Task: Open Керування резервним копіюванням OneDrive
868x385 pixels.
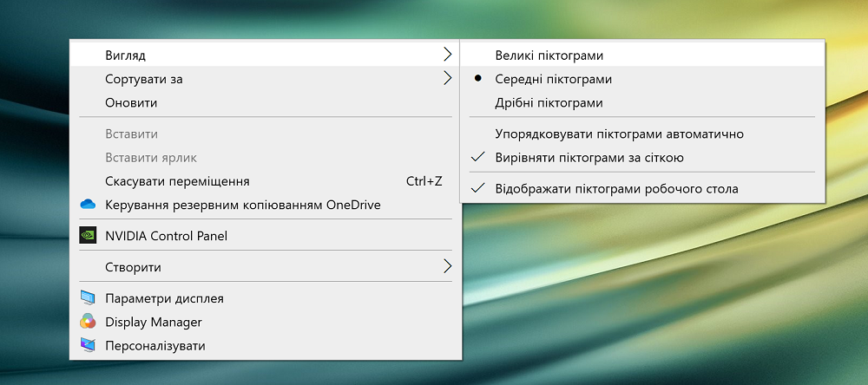Action: pos(242,205)
